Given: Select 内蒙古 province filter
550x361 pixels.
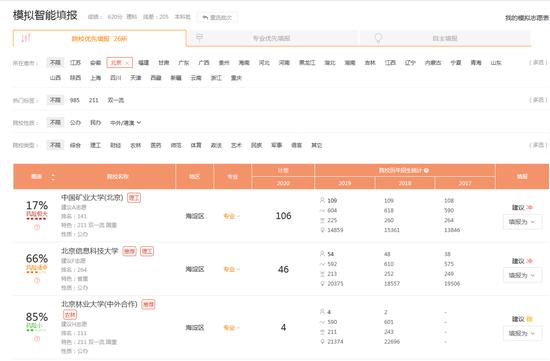Looking at the screenshot, I should tap(433, 62).
